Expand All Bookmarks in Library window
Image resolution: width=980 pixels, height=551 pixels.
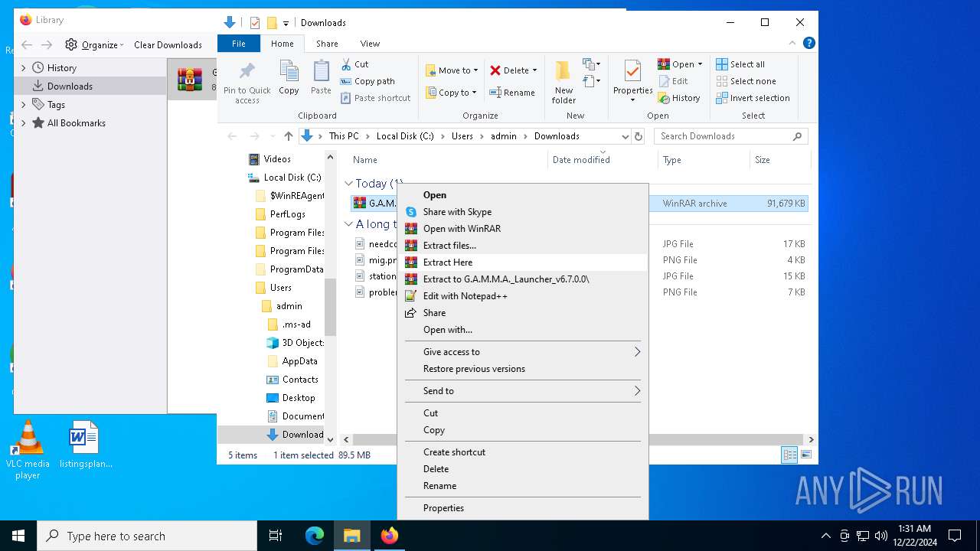tap(23, 123)
